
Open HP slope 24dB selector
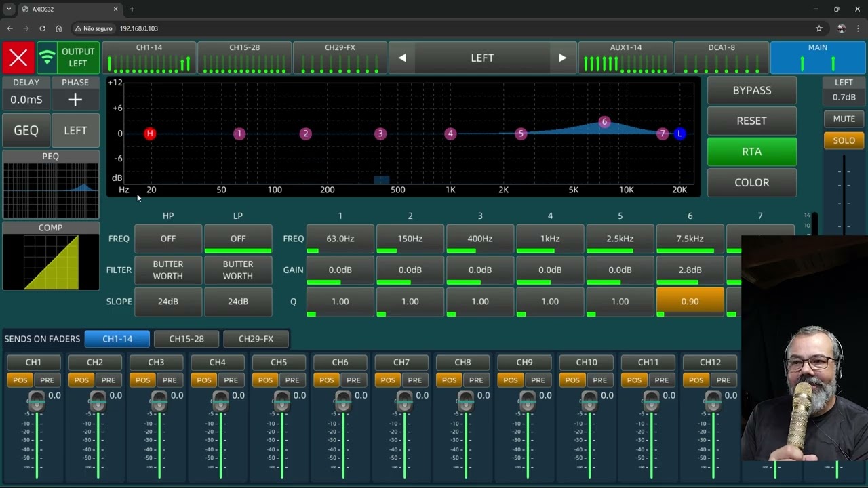[x=168, y=302]
